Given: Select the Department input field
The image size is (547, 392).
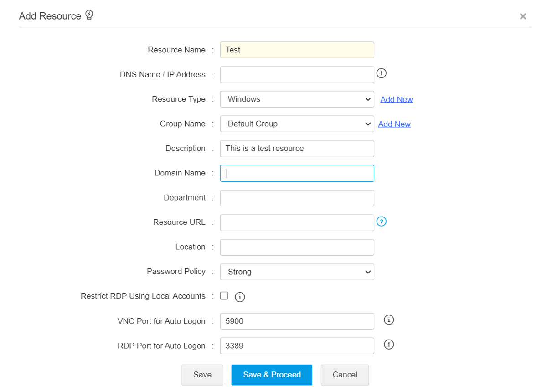Looking at the screenshot, I should [x=297, y=198].
